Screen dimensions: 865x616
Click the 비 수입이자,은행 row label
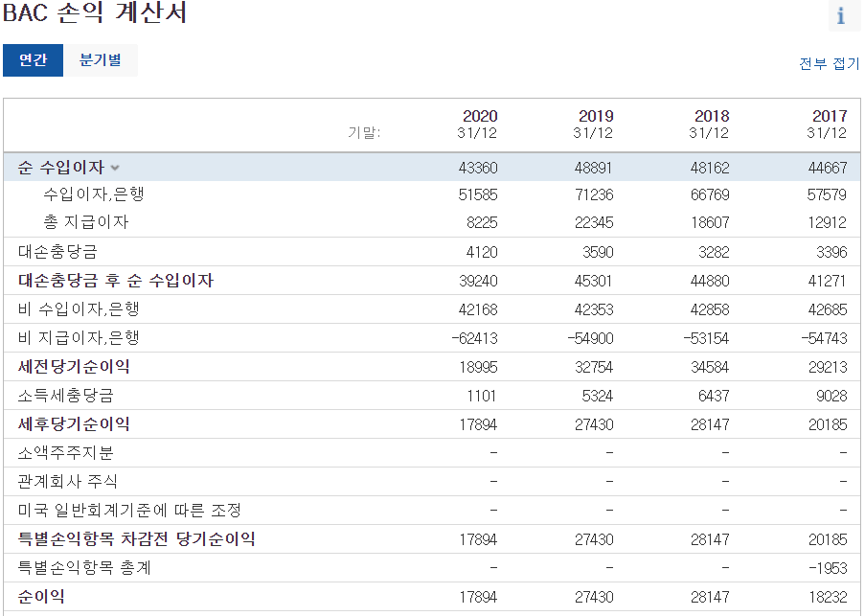click(x=79, y=309)
